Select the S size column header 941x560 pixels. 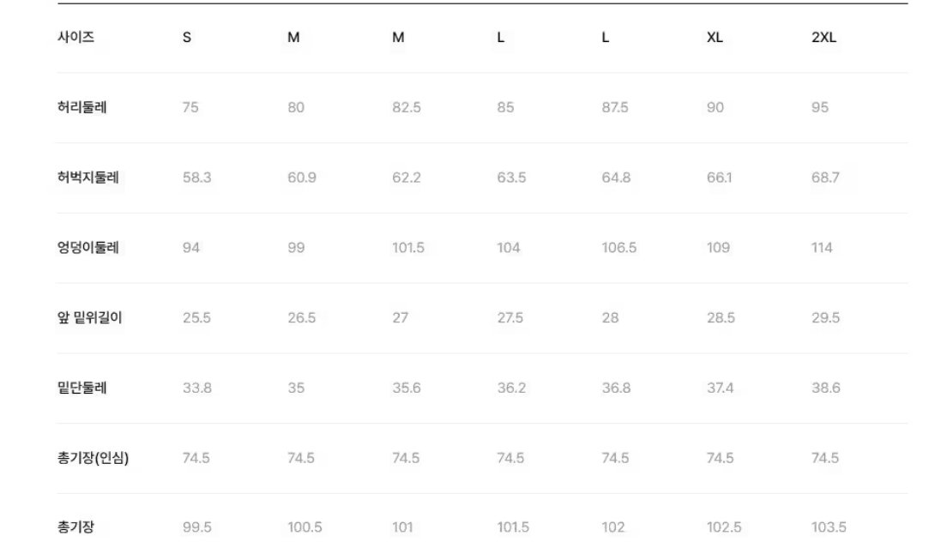point(187,37)
